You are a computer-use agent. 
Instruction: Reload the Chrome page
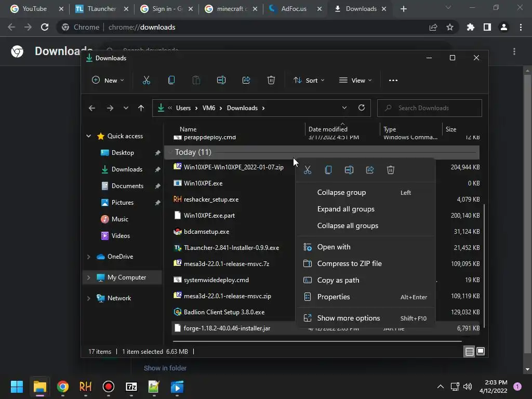45,27
